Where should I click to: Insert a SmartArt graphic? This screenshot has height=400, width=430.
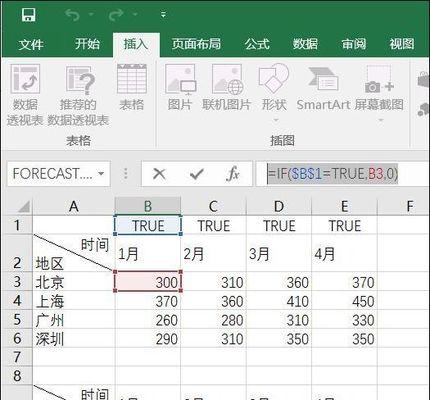point(323,87)
